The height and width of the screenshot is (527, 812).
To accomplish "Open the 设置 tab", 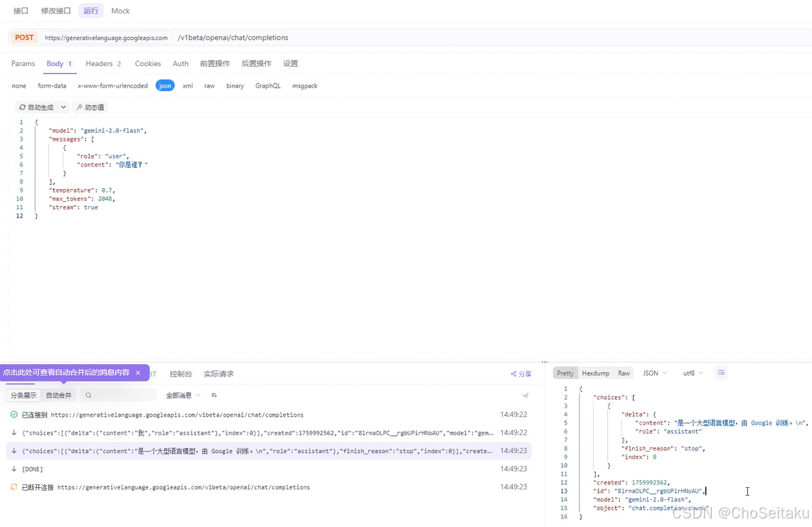I will (x=291, y=64).
